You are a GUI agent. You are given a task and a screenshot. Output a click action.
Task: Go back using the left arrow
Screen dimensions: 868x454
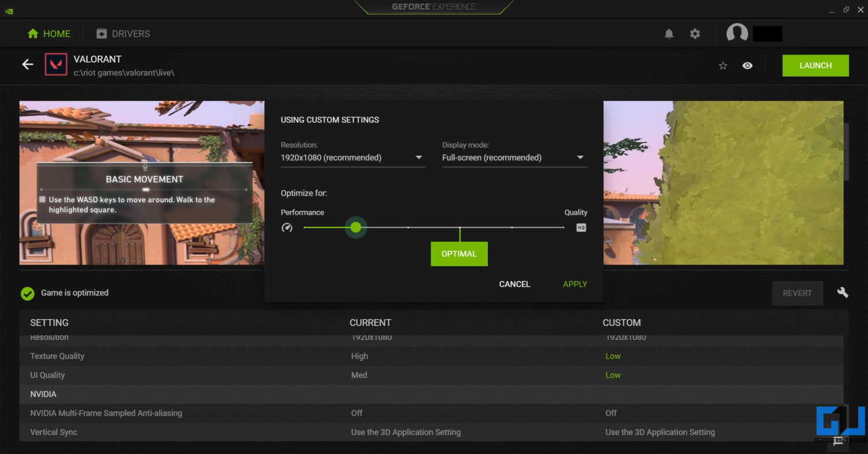(27, 64)
